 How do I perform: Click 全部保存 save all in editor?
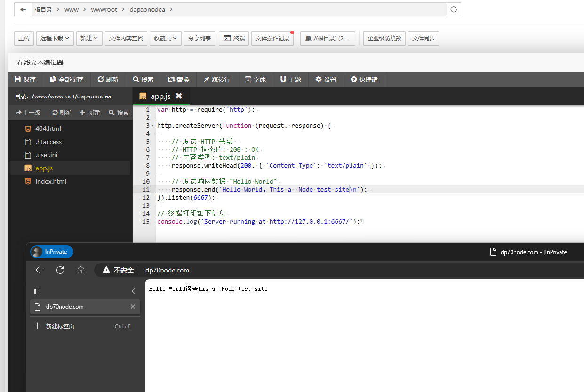(66, 80)
